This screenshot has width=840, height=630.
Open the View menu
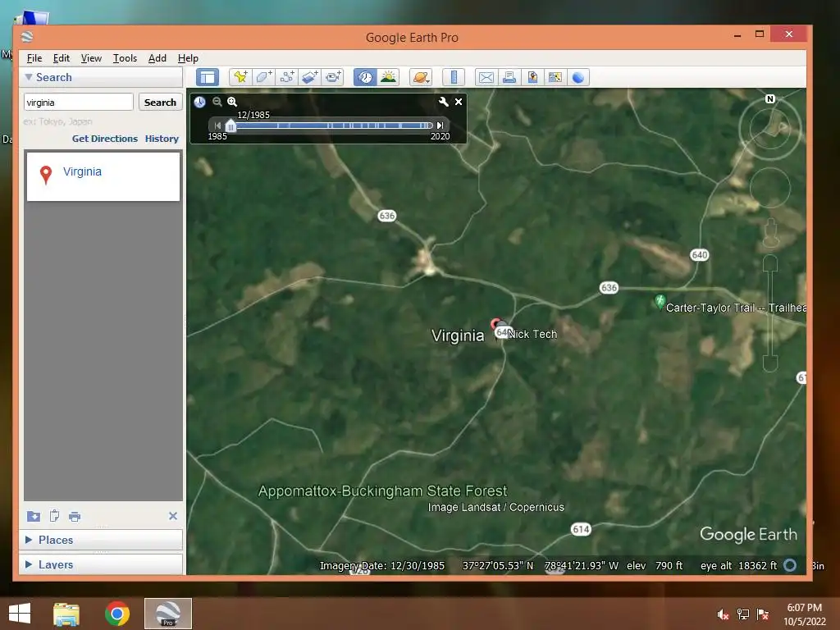(91, 58)
